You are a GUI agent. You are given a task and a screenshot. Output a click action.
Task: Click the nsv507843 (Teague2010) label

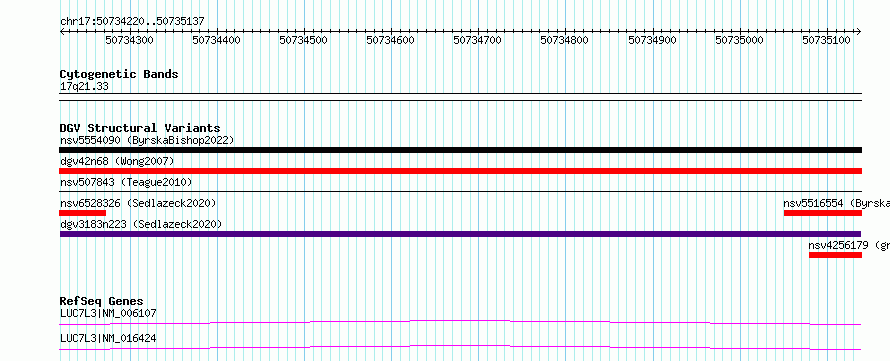[126, 182]
